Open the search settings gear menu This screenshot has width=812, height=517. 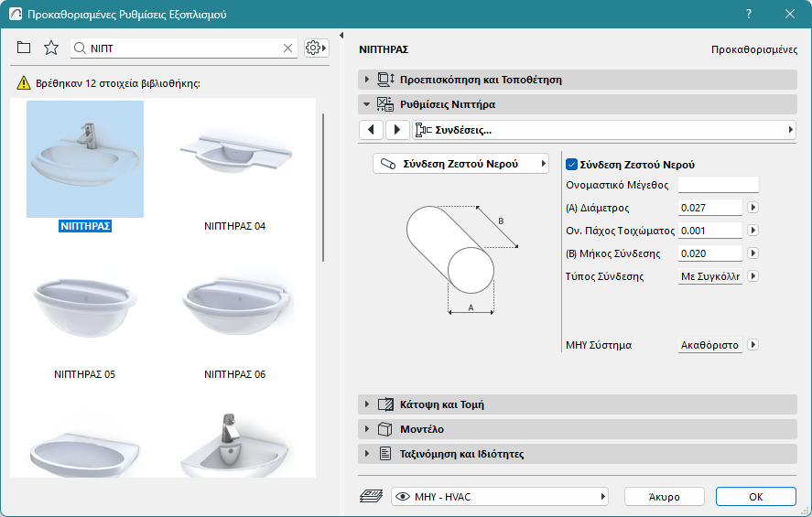[x=316, y=48]
